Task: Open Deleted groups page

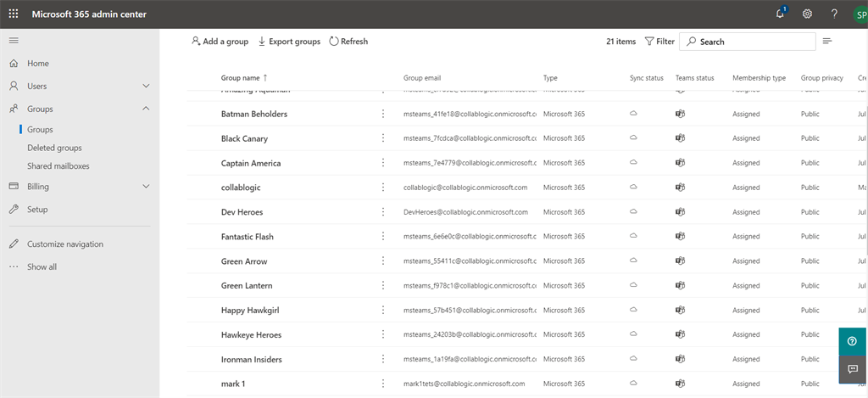Action: (x=54, y=148)
